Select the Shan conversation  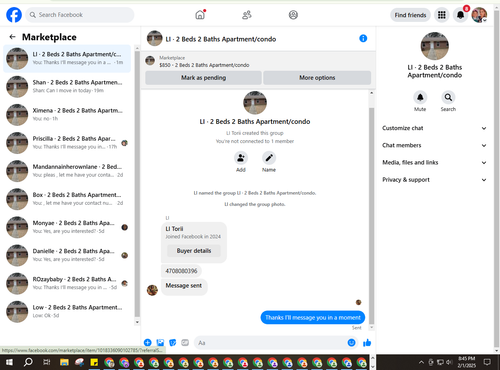pos(67,86)
